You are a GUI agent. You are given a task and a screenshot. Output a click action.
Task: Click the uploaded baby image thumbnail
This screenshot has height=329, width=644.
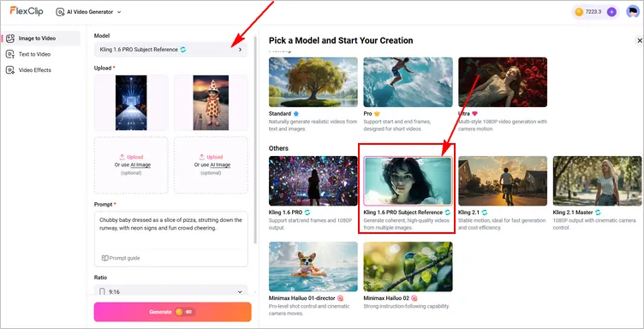click(211, 103)
